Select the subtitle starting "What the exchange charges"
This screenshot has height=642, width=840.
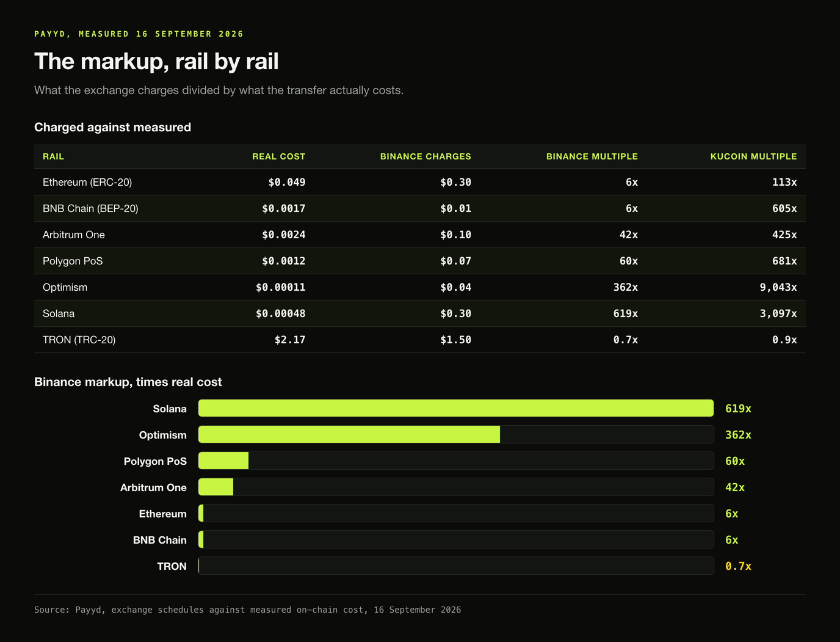(219, 90)
